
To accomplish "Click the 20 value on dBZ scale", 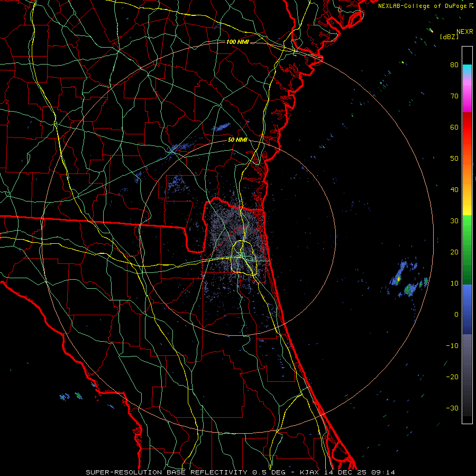I will pyautogui.click(x=454, y=252).
